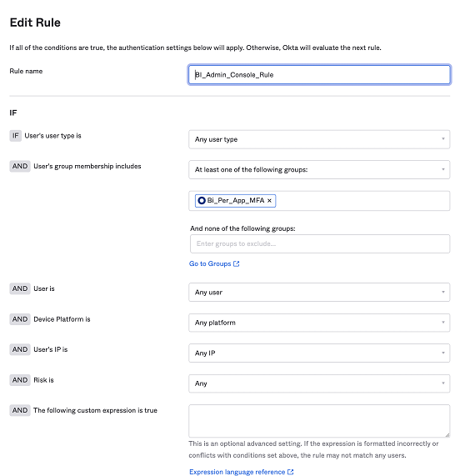The height and width of the screenshot is (476, 460).
Task: Open the Any user dropdown
Action: click(x=319, y=292)
